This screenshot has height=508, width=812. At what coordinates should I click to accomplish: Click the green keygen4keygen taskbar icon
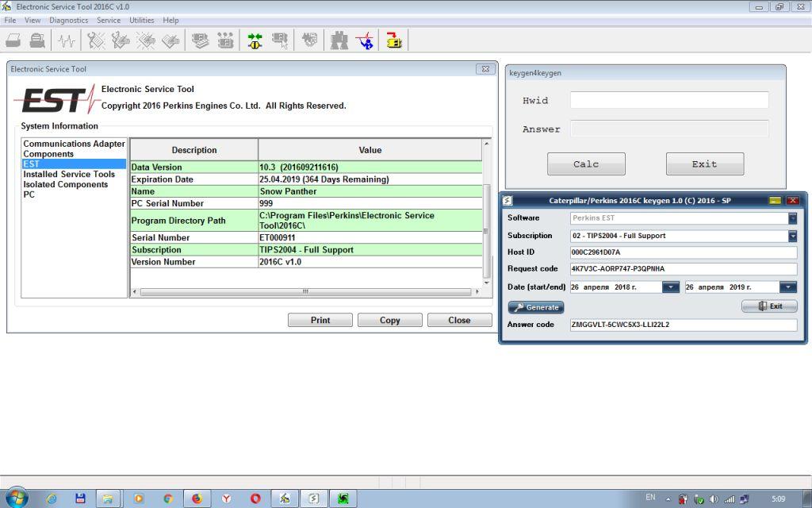(343, 498)
